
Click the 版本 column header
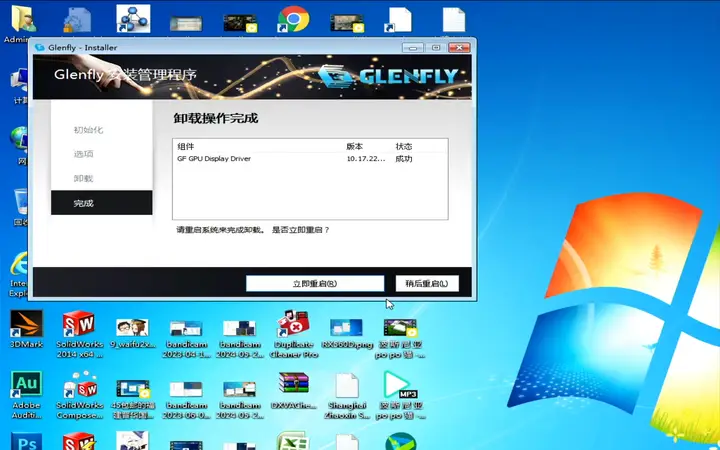pyautogui.click(x=354, y=146)
